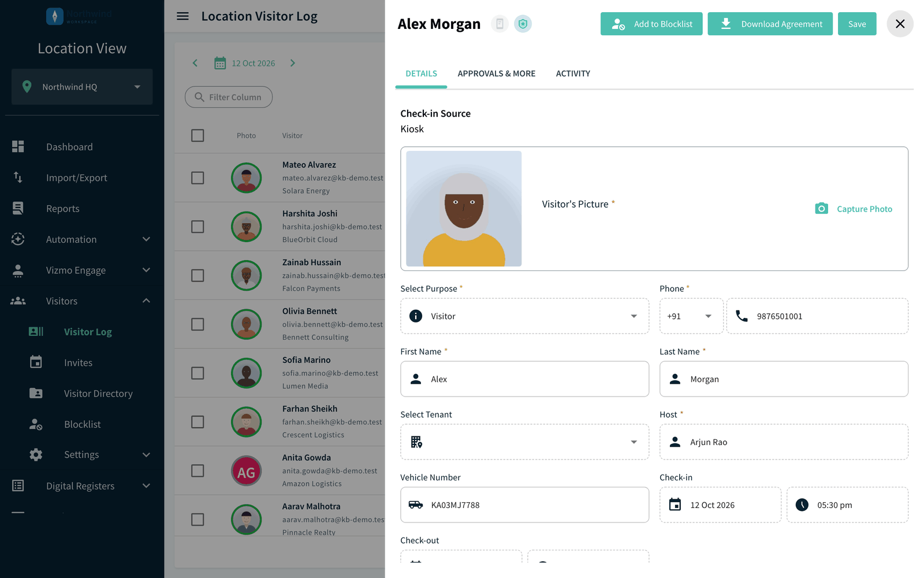Click the Filter Column button
Viewport: 924px width, 578px height.
(x=229, y=97)
